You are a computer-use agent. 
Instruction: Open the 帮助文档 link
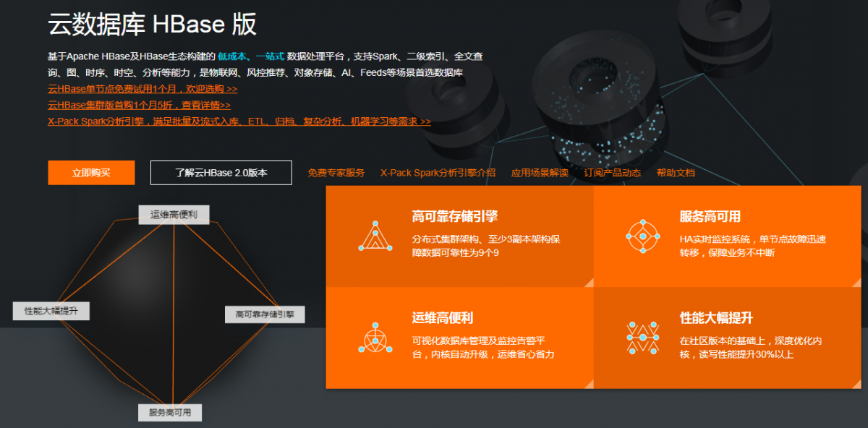coord(676,173)
